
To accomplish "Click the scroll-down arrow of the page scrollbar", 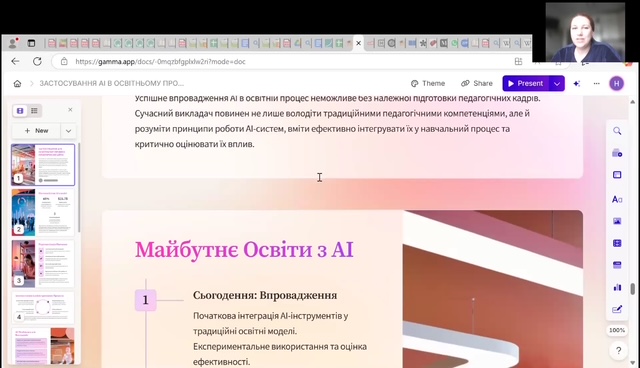I will [633, 362].
